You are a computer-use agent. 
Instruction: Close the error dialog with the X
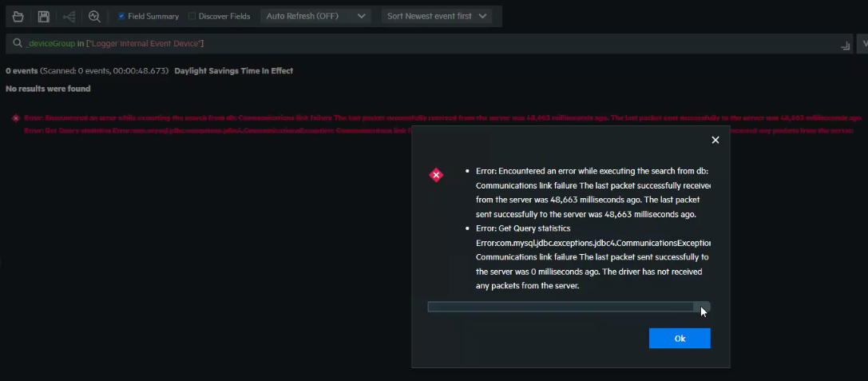click(715, 140)
